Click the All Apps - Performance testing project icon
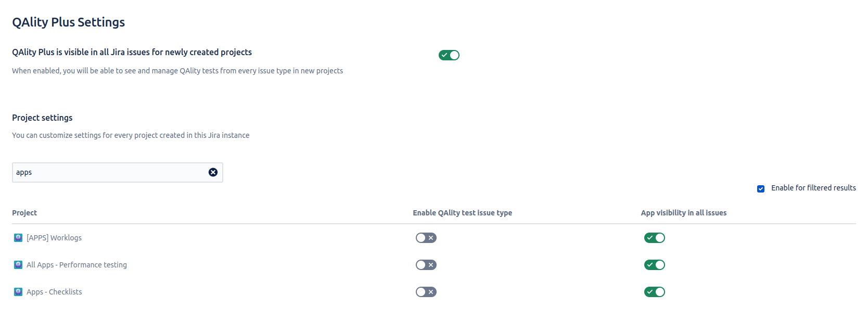868x333 pixels. click(x=18, y=265)
